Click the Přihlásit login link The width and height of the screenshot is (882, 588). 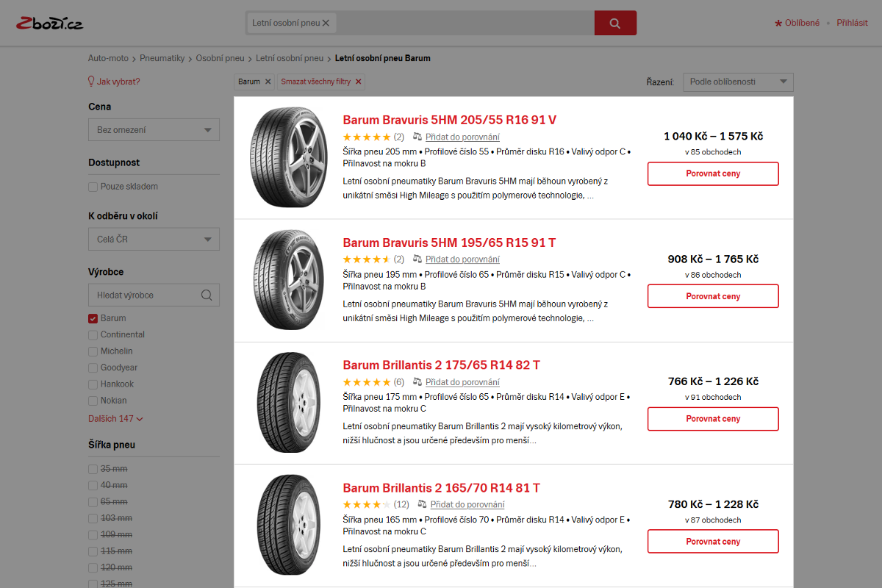(x=852, y=23)
